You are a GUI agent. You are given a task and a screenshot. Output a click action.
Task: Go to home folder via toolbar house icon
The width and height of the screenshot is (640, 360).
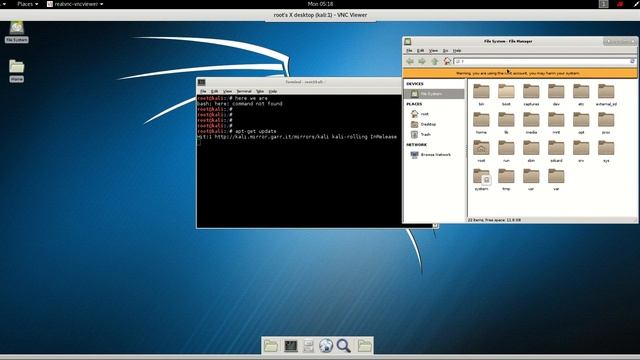[447, 61]
